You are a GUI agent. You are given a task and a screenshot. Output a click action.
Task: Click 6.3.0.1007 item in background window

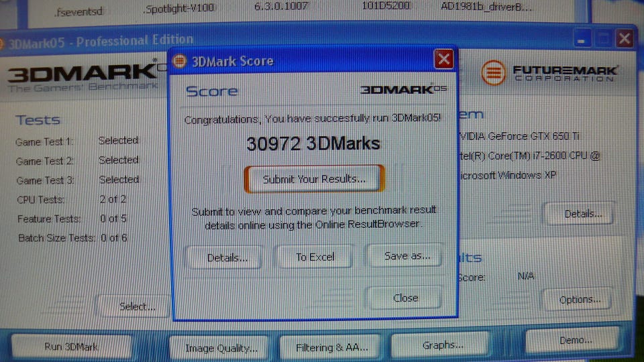point(281,7)
